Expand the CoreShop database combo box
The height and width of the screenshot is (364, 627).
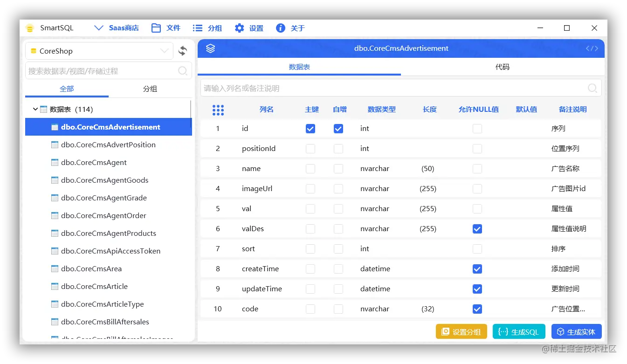[99, 51]
